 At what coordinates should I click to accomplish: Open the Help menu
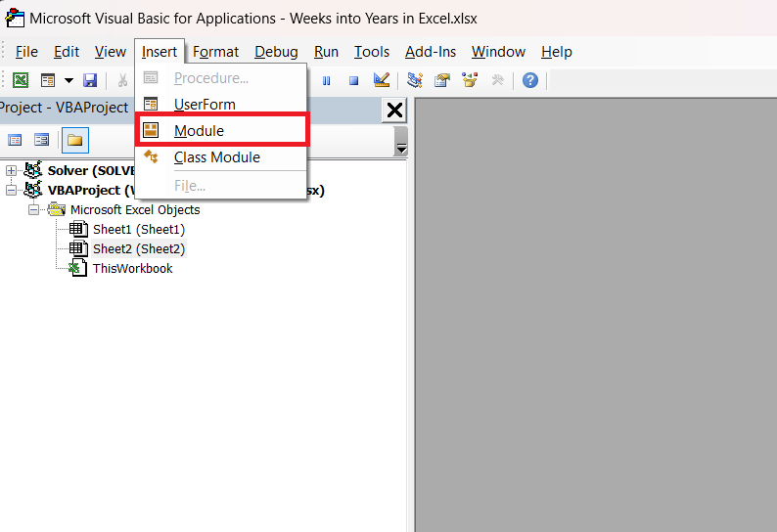[x=557, y=52]
